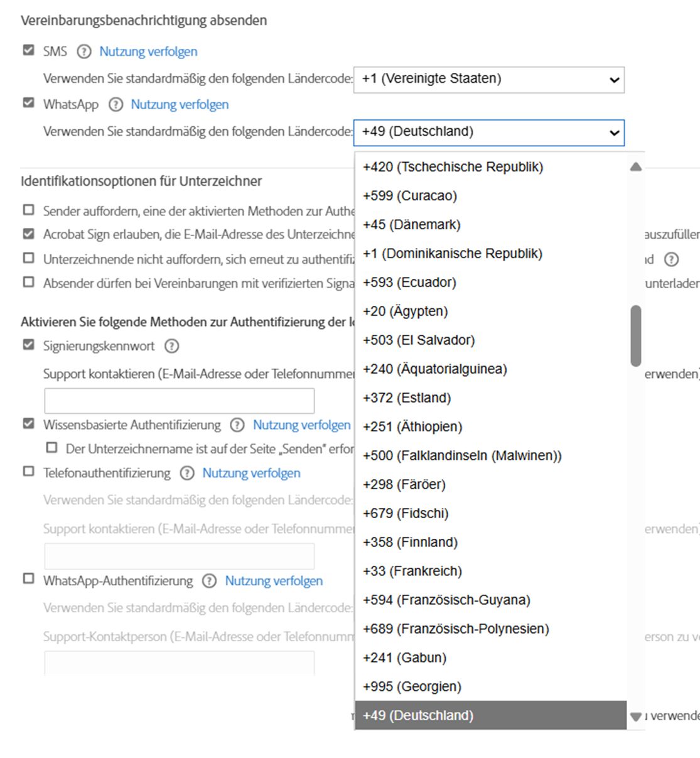Select +358 (Finnland) option
700x758 pixels.
coord(491,543)
